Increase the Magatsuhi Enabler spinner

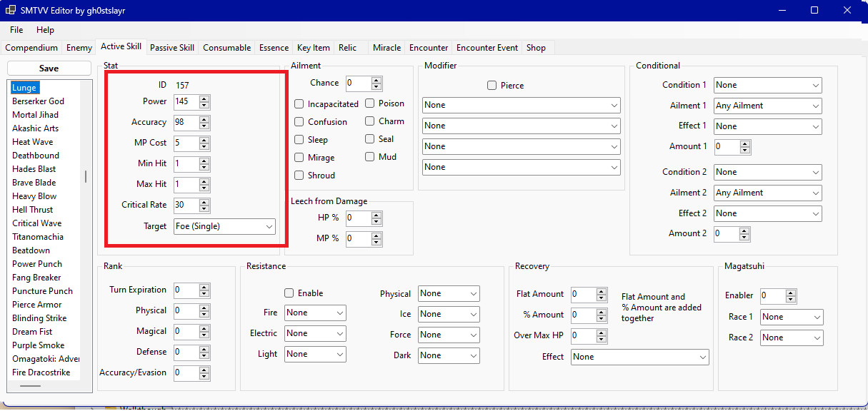pos(791,293)
